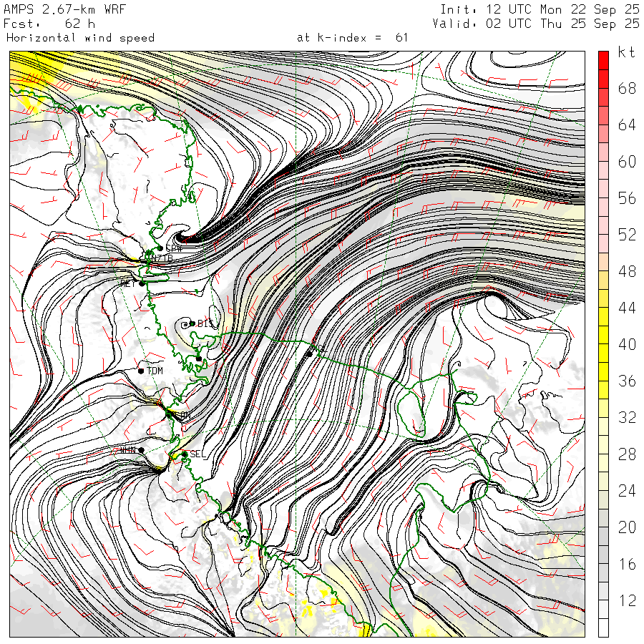
Task: Select the NHN station marker dot
Action: pos(142,450)
